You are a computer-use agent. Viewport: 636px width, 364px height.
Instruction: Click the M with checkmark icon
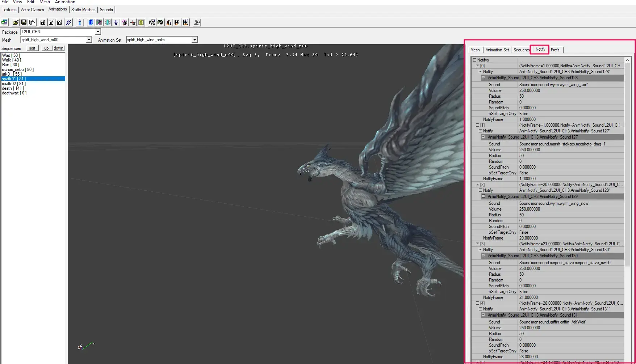tap(177, 22)
